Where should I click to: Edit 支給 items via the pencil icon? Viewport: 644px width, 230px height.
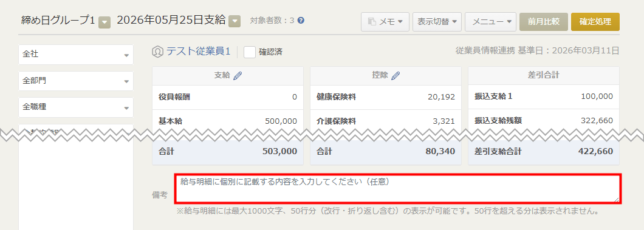point(238,76)
